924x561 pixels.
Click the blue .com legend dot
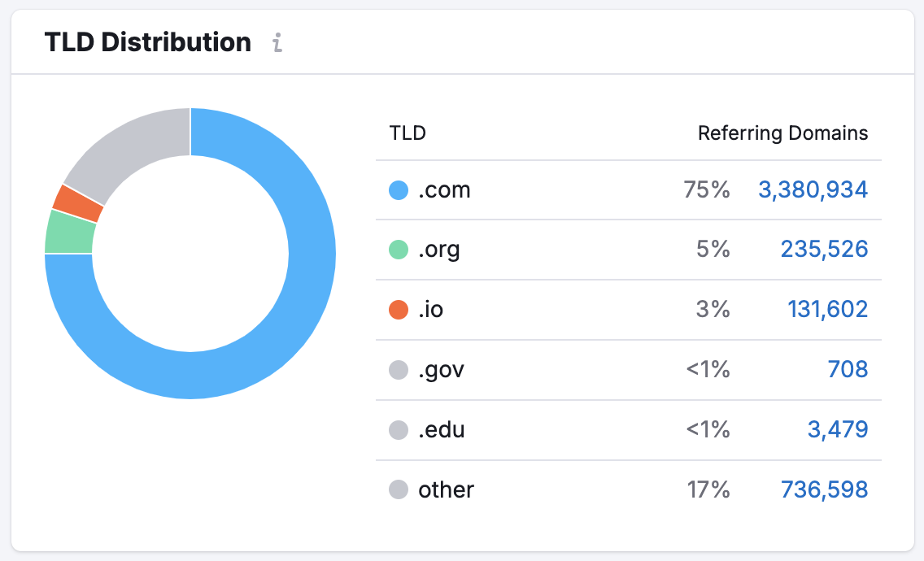coord(397,189)
